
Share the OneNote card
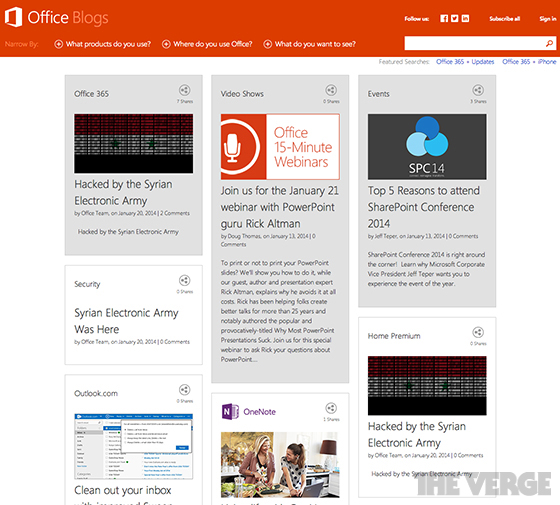pos(331,408)
